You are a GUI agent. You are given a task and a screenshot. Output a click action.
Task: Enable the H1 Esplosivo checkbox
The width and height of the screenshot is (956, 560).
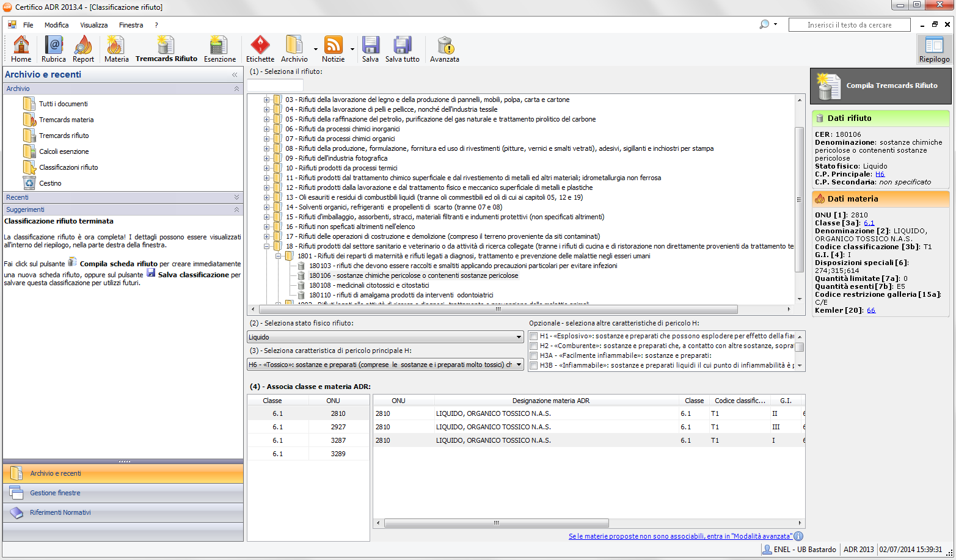(534, 336)
